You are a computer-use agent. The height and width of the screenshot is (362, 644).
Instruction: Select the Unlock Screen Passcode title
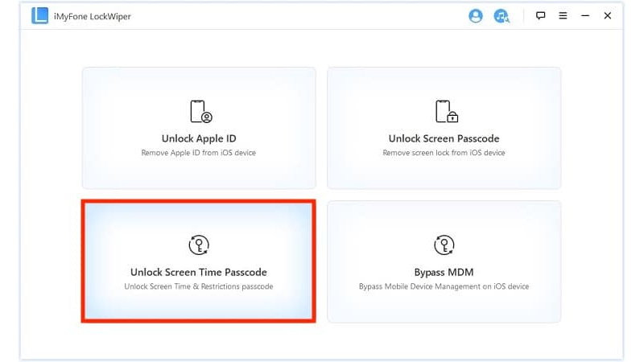click(444, 138)
